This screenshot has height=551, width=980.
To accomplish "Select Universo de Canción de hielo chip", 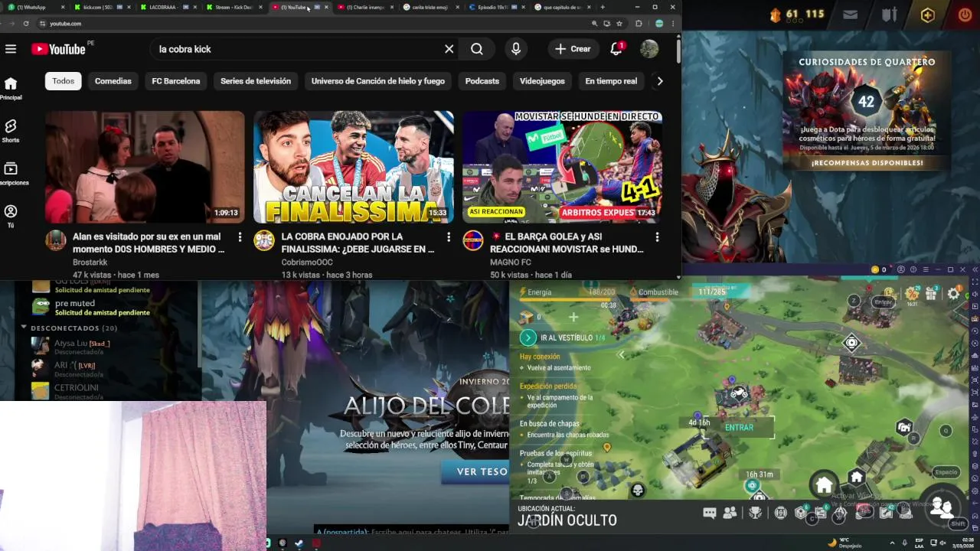I will click(x=378, y=81).
